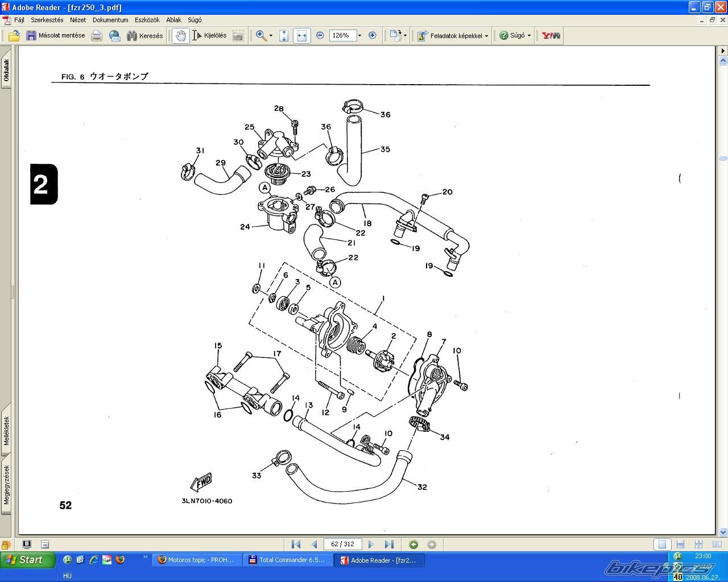Click Adobe Reader taskbar button

coord(380,560)
